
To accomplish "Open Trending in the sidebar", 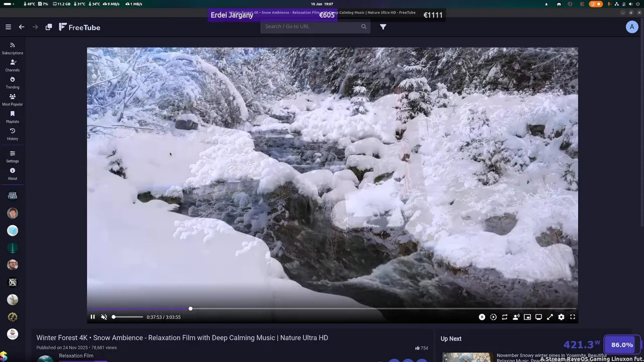I will 13,82.
